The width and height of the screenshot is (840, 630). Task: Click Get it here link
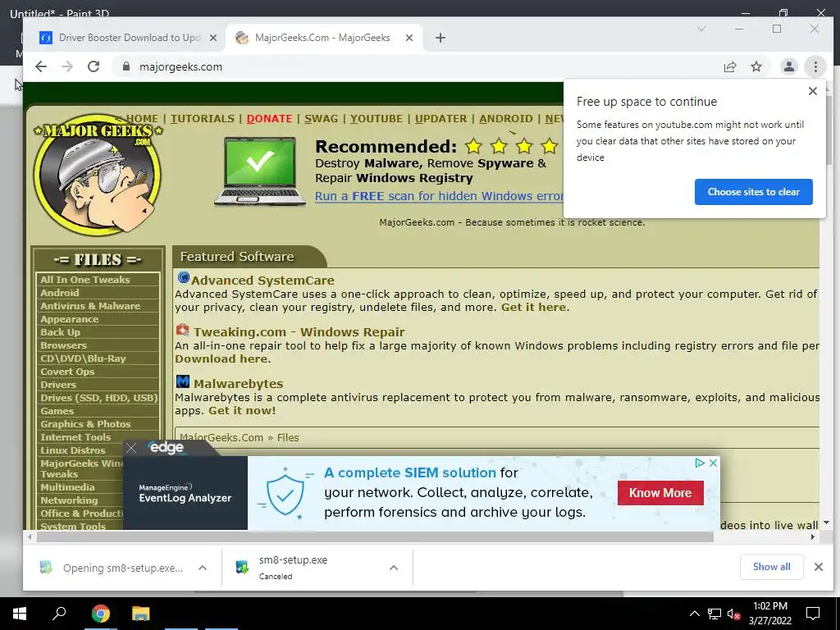(x=533, y=308)
